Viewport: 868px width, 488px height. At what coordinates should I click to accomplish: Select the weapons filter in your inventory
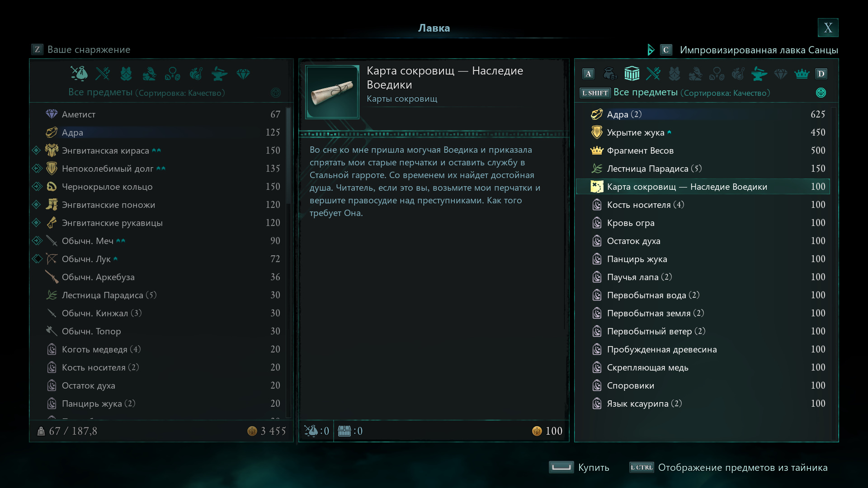[103, 73]
